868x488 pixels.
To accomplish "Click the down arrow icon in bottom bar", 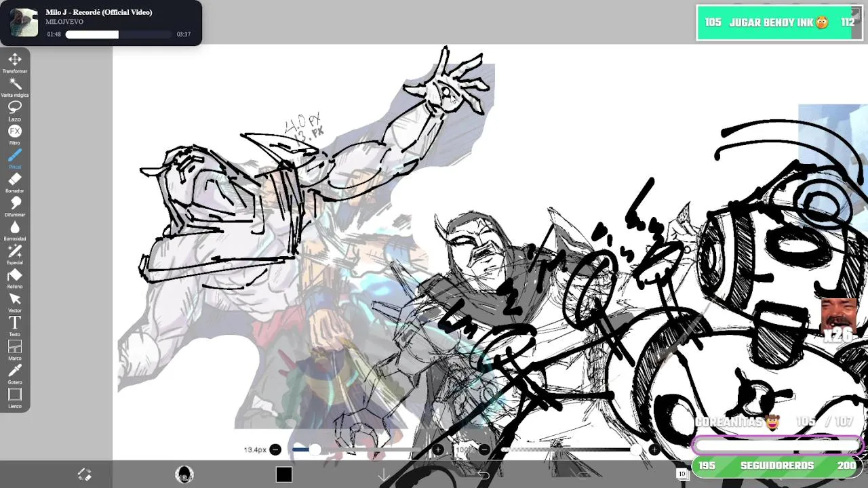I will pos(383,475).
